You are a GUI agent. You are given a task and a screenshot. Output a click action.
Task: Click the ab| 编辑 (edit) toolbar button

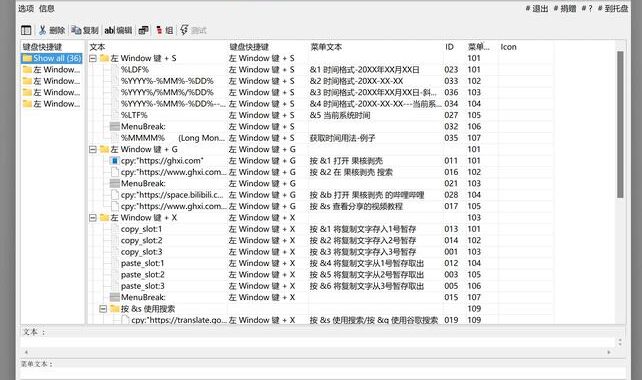[x=118, y=30]
